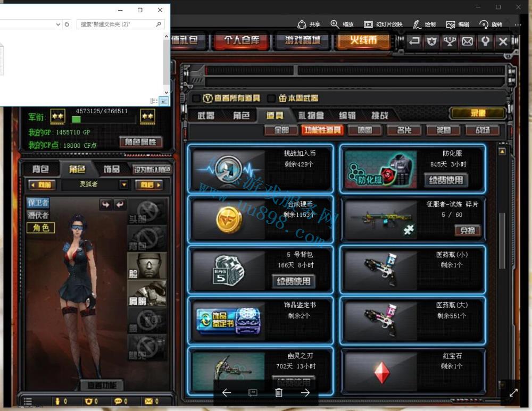Open the 礼物盒 gift box tab
The image size is (532, 411).
coord(311,115)
